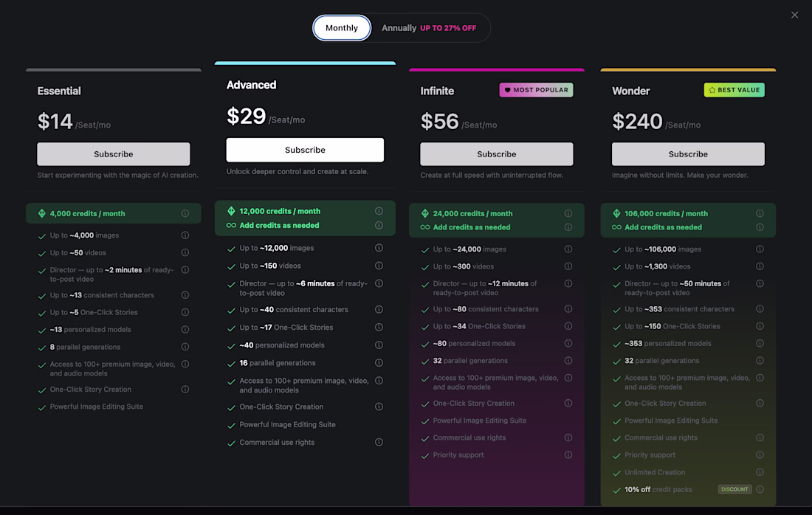Viewport: 812px width, 515px height.
Task: Subscribe to the Advanced plan
Action: [x=305, y=150]
